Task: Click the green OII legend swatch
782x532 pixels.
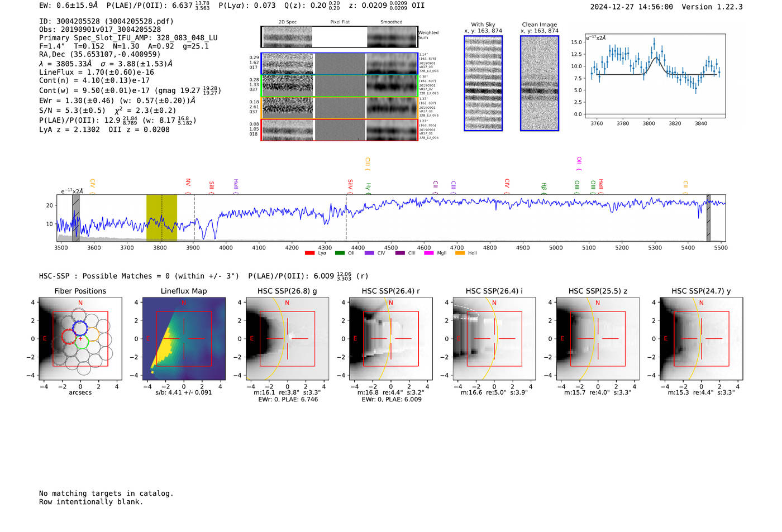Action: pos(340,253)
